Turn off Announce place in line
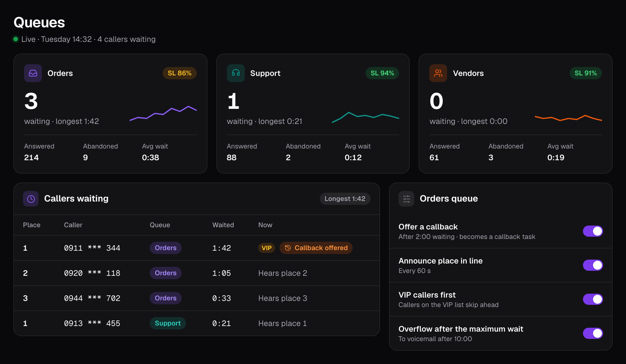626x364 pixels. (x=593, y=265)
